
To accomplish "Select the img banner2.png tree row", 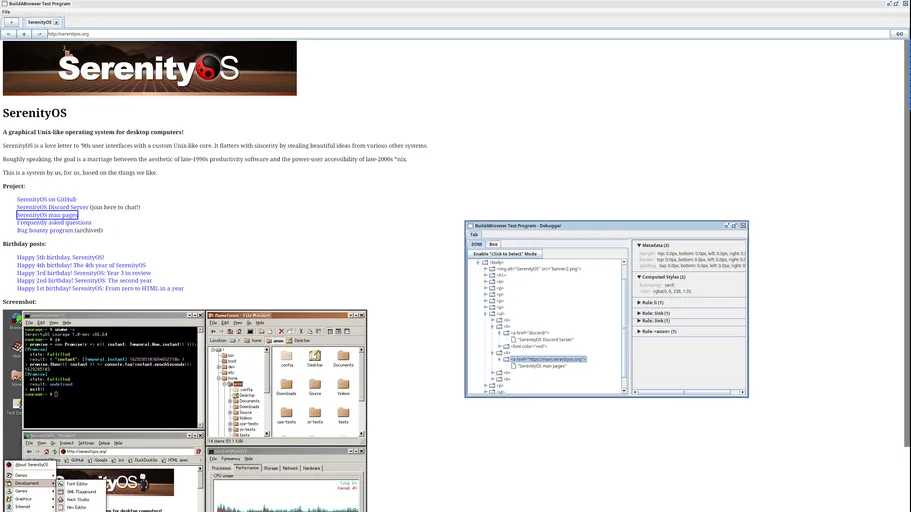I will (539, 269).
